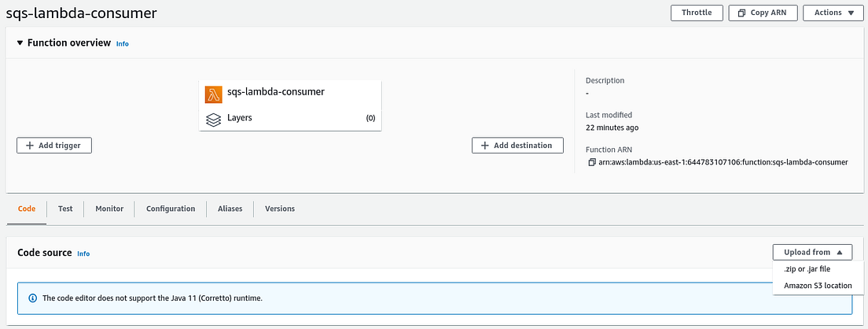Click the orange Lambda function icon
This screenshot has height=329, width=868.
click(213, 94)
